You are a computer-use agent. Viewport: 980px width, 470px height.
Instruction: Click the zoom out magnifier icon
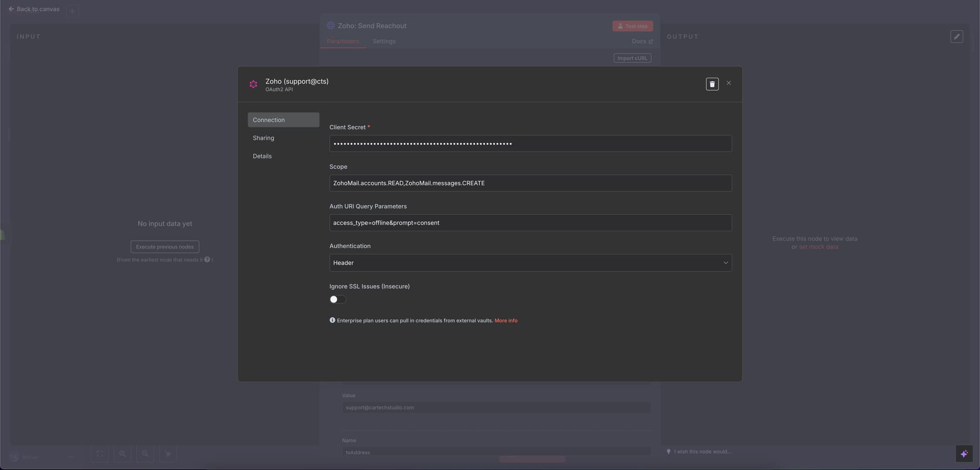pyautogui.click(x=145, y=454)
